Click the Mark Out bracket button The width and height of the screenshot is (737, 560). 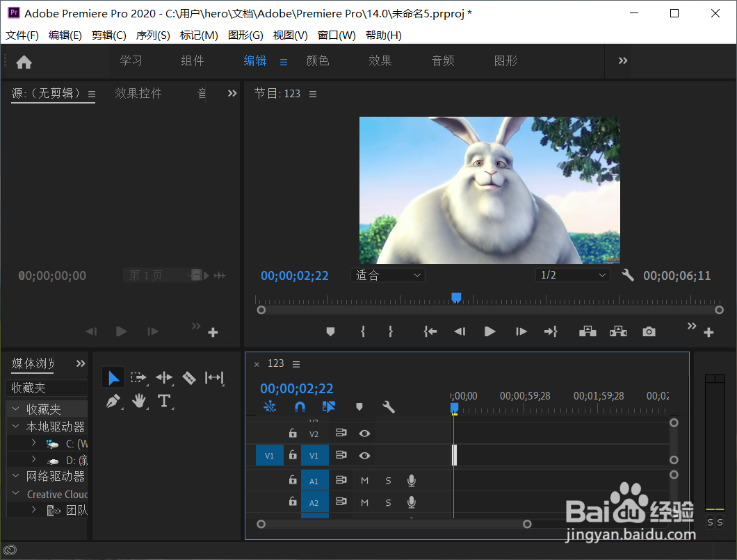pyautogui.click(x=391, y=331)
